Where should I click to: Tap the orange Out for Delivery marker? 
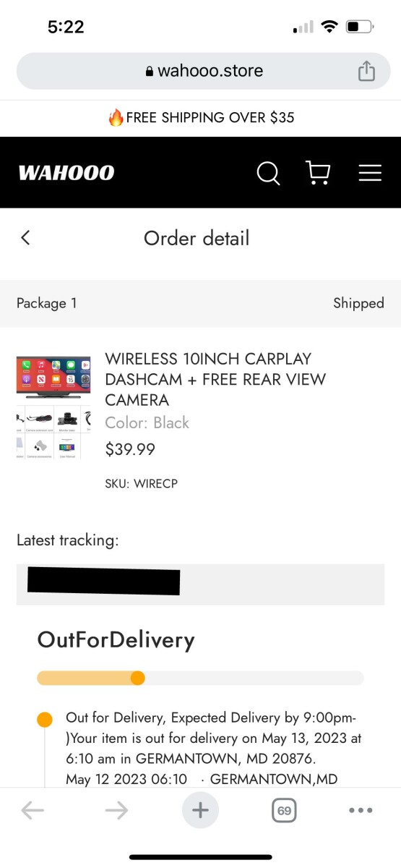pos(45,720)
